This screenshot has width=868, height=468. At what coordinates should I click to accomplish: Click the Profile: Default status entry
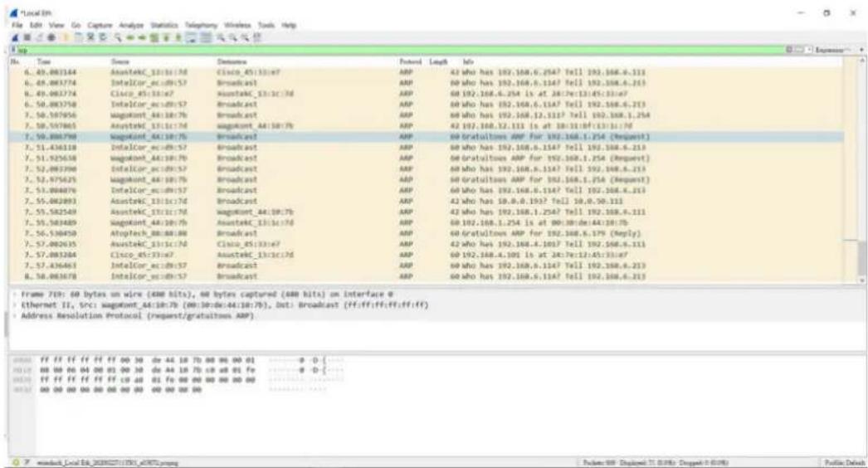point(844,462)
